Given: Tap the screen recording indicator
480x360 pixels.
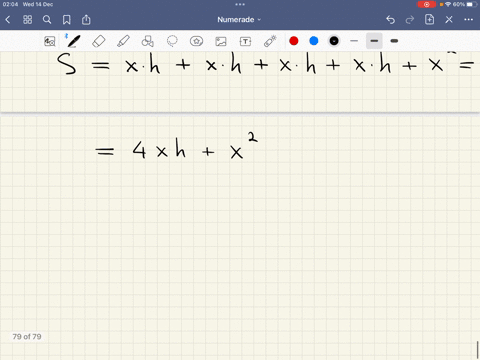Looking at the screenshot, I should 427,4.
